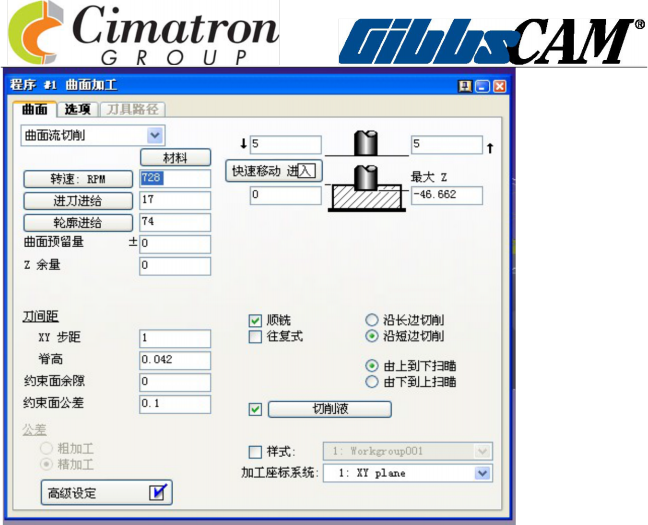Click the 进刀进给 button
Screen dimensions: 648x525
point(78,201)
